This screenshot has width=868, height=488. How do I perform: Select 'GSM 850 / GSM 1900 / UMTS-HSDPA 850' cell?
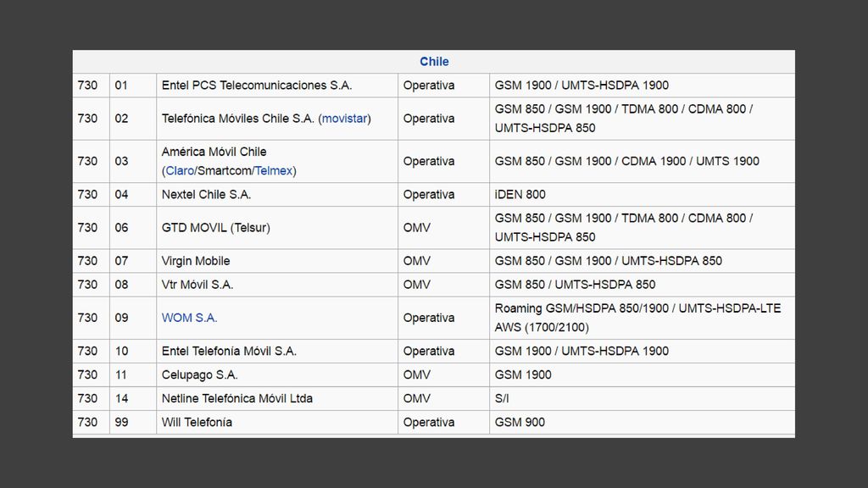(643, 261)
